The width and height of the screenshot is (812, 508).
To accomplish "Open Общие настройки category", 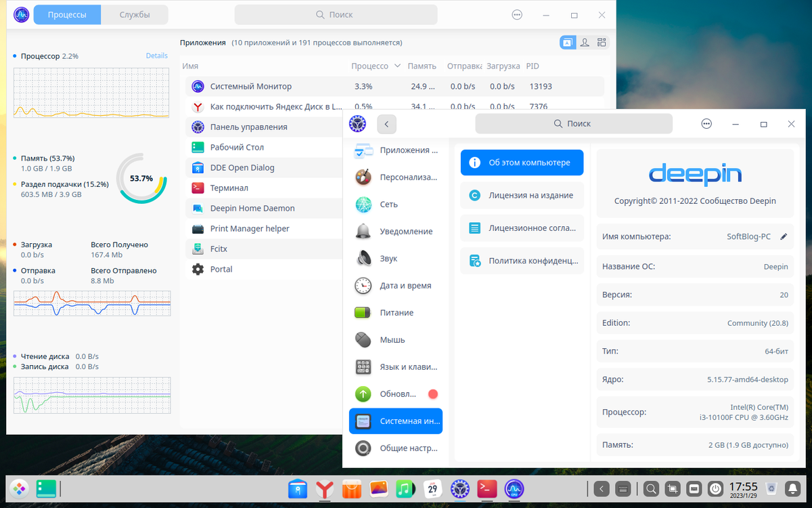I will click(x=395, y=448).
